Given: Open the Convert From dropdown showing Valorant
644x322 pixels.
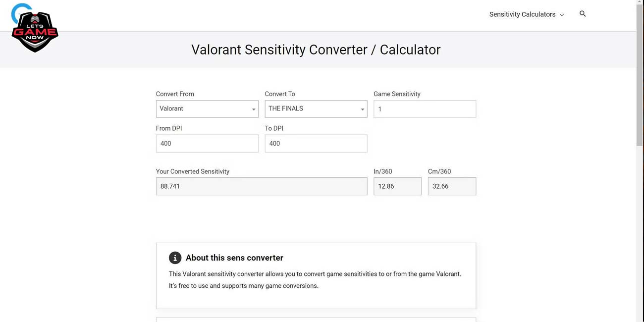Looking at the screenshot, I should (207, 109).
